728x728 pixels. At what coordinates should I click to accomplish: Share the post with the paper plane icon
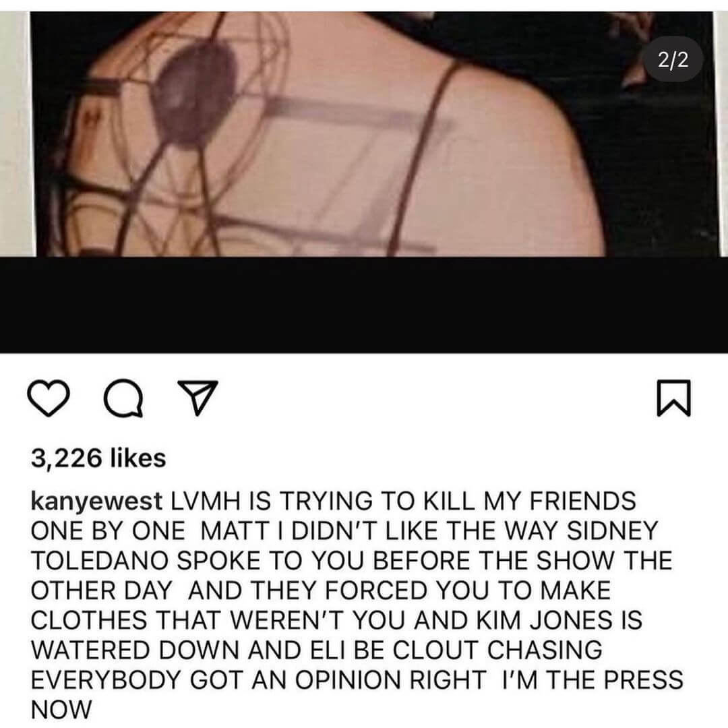point(198,398)
